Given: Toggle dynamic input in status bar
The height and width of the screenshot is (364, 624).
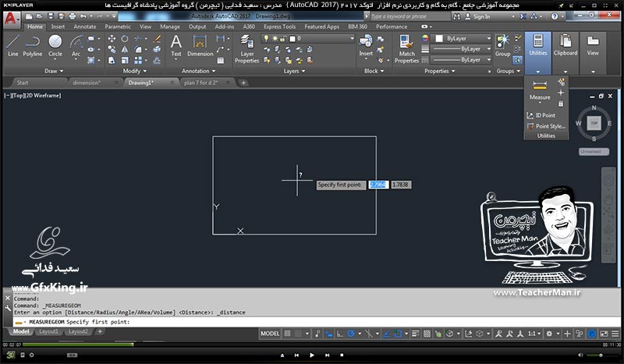Looking at the screenshot, I should pyautogui.click(x=328, y=334).
